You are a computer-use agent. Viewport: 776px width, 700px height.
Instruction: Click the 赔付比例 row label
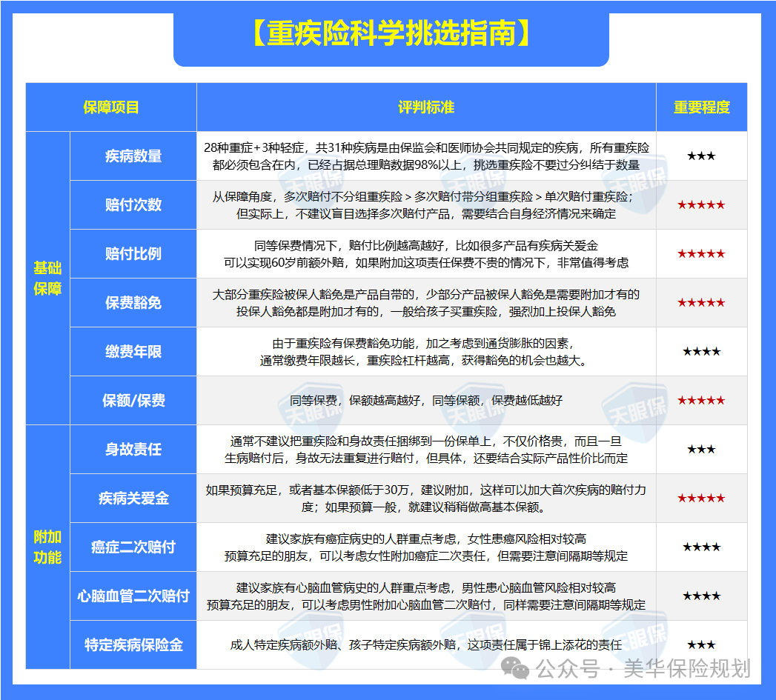click(132, 253)
